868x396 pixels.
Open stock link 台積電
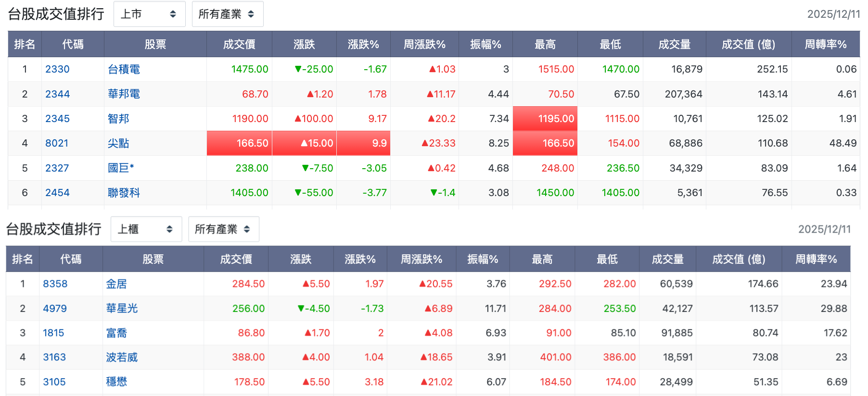click(x=124, y=69)
